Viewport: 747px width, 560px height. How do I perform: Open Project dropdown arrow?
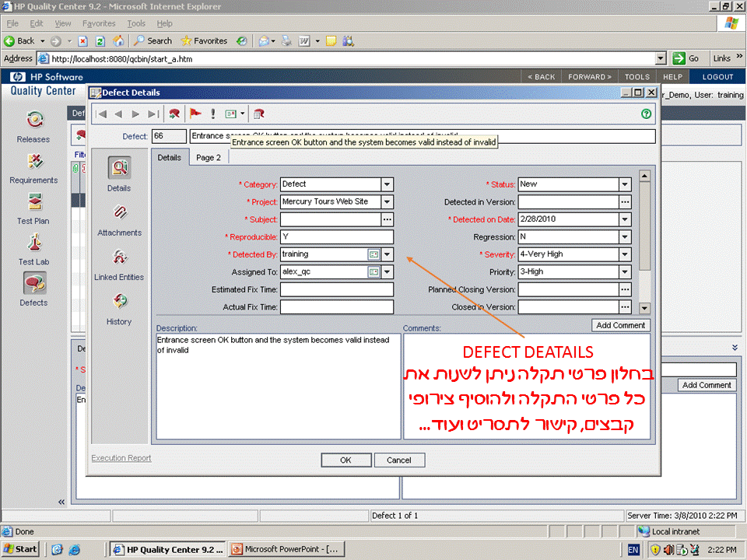388,202
